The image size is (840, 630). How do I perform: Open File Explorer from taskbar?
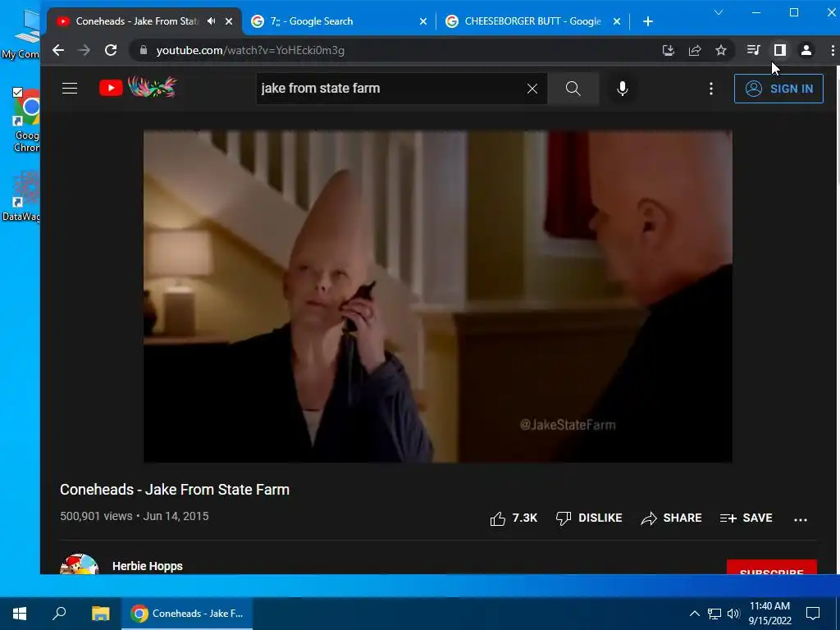tap(100, 614)
